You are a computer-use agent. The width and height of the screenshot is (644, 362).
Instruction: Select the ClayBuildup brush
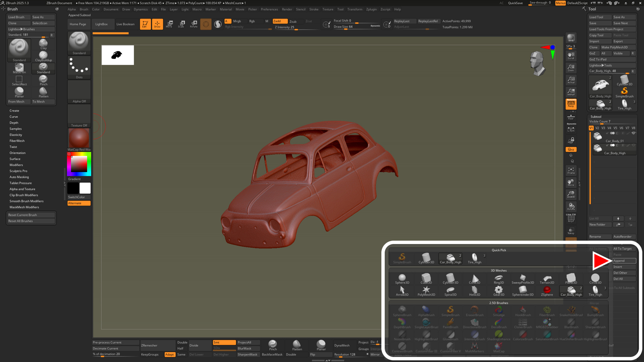(x=44, y=57)
